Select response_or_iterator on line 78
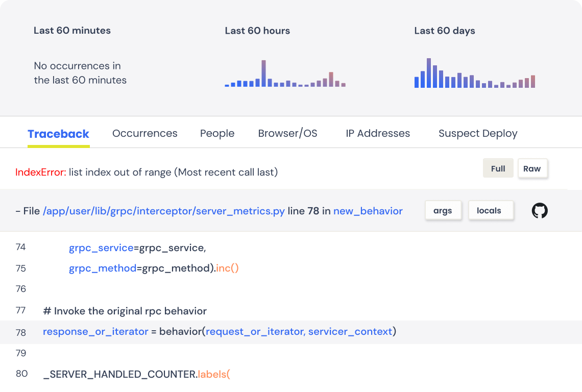Screen dimensions: 582x392 point(95,332)
